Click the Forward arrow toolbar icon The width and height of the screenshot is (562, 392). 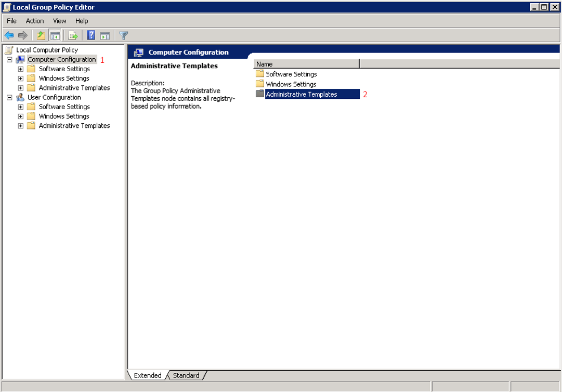(x=22, y=35)
